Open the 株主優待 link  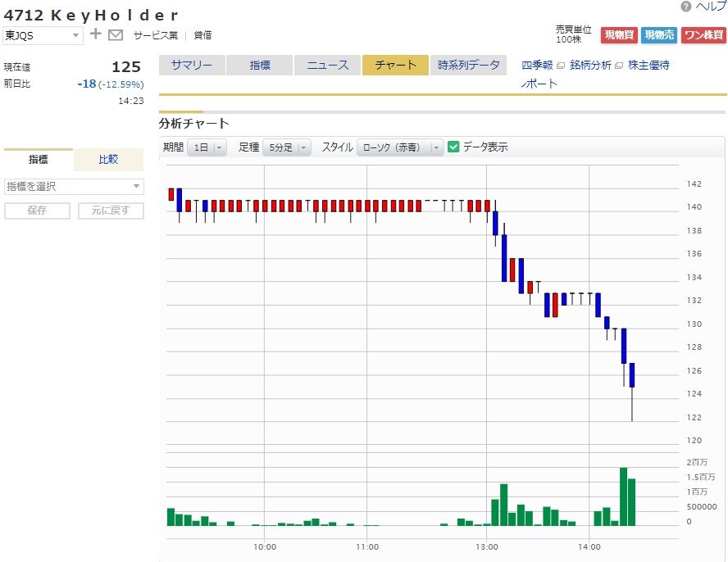pos(648,65)
